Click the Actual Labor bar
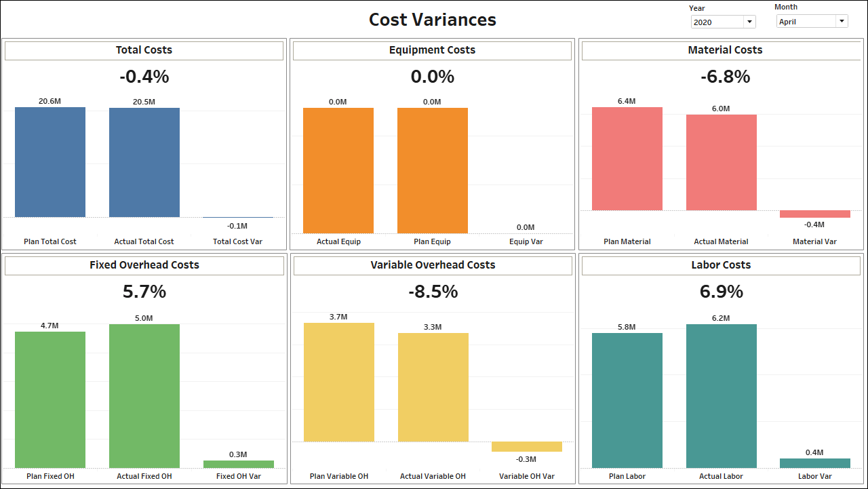The width and height of the screenshot is (868, 489). (x=721, y=397)
